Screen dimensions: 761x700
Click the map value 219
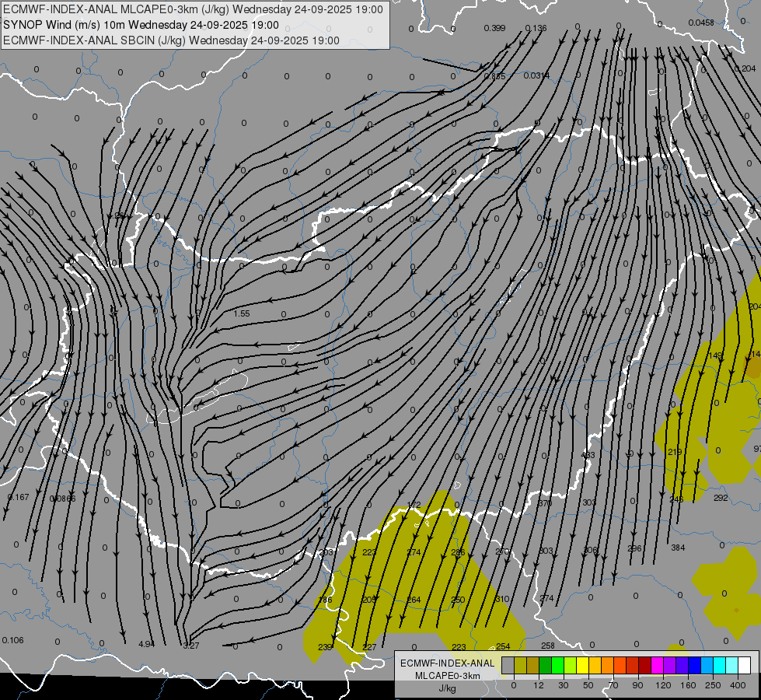(675, 452)
